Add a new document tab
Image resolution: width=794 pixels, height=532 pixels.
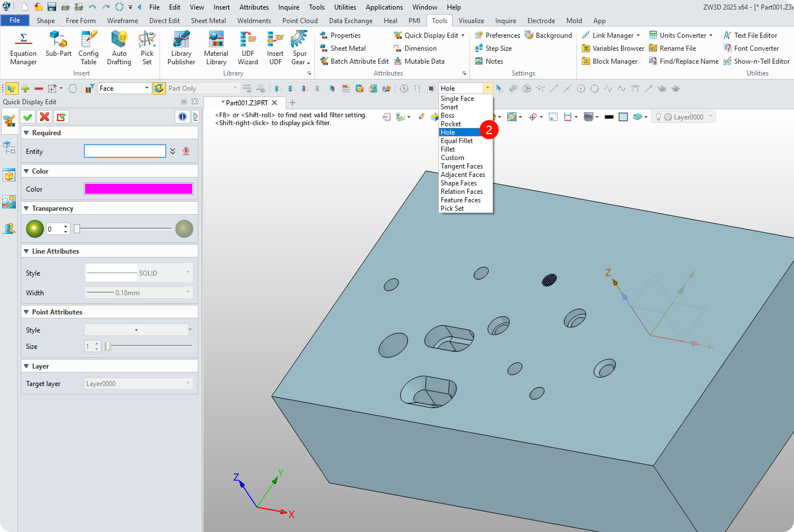tap(292, 103)
